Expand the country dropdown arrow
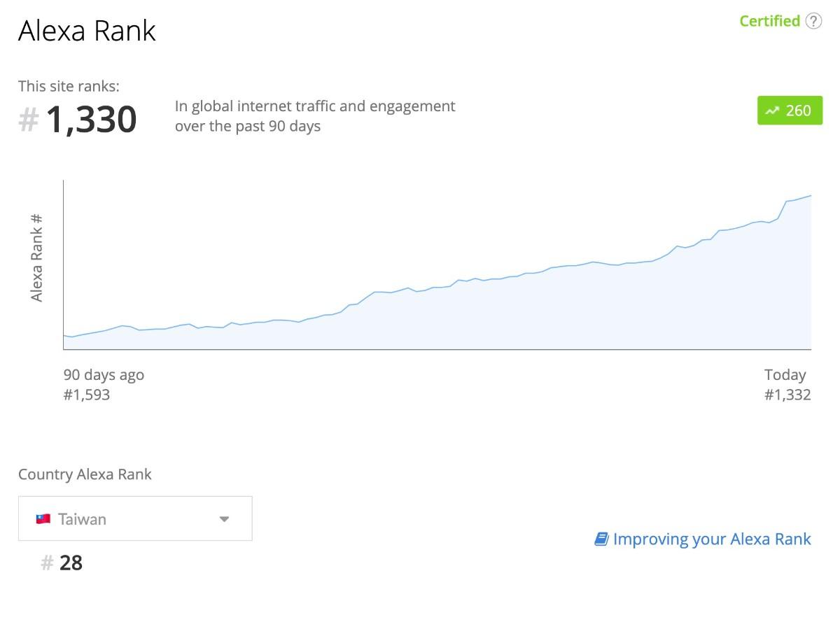The height and width of the screenshot is (622, 840). pos(224,519)
